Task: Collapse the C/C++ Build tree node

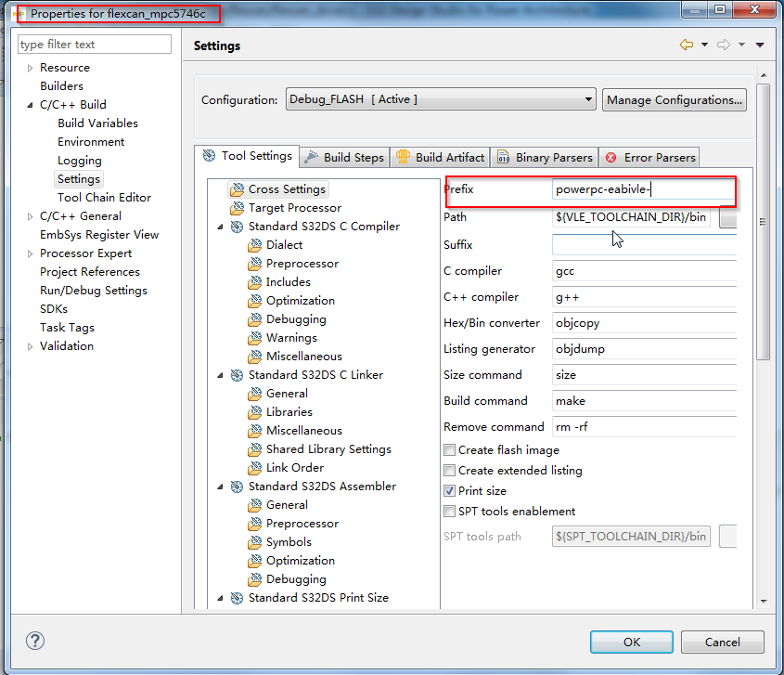Action: (x=30, y=105)
